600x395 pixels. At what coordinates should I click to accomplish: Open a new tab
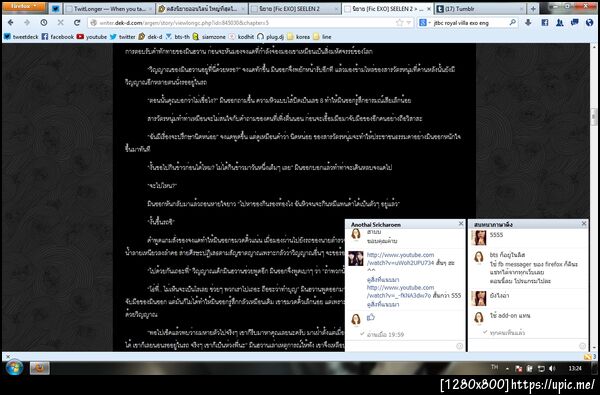pos(533,9)
